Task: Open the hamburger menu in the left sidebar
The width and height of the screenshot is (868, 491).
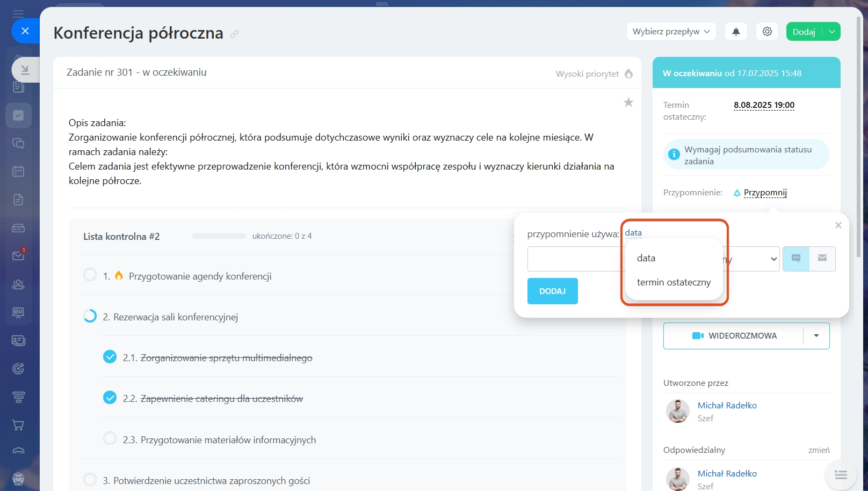Action: pyautogui.click(x=18, y=14)
